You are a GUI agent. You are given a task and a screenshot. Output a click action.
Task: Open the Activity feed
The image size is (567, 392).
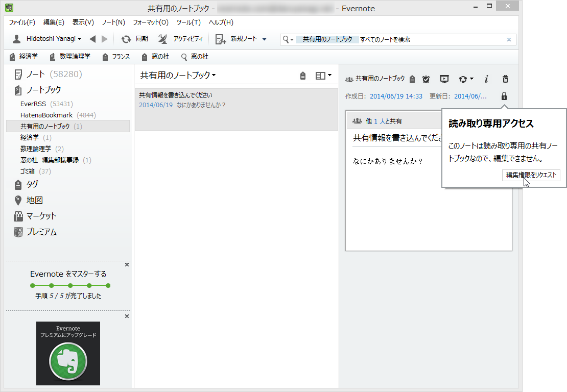click(180, 39)
